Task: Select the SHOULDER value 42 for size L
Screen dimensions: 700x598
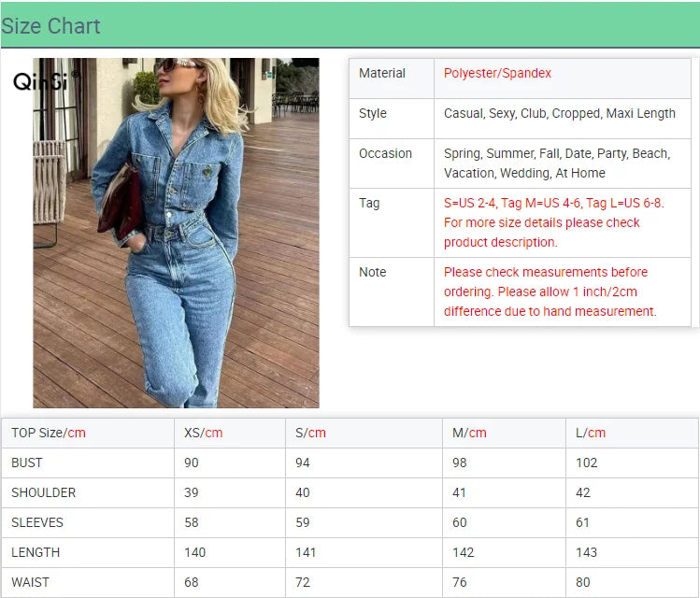Action: [583, 492]
